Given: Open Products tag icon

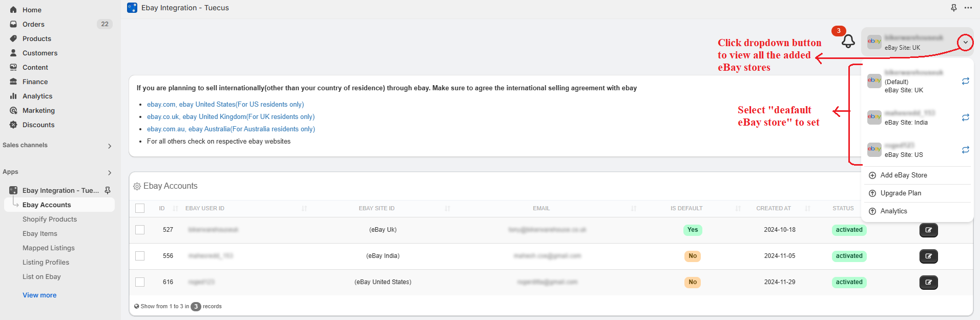Looking at the screenshot, I should pos(13,38).
